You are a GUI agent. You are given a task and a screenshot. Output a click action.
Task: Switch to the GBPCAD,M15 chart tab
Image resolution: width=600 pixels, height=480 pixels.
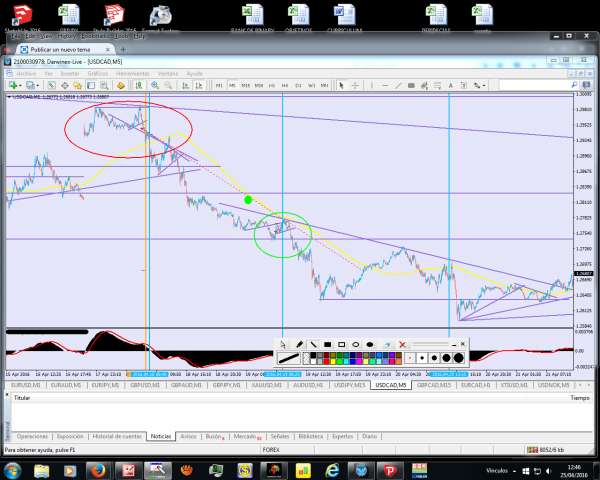click(435, 384)
